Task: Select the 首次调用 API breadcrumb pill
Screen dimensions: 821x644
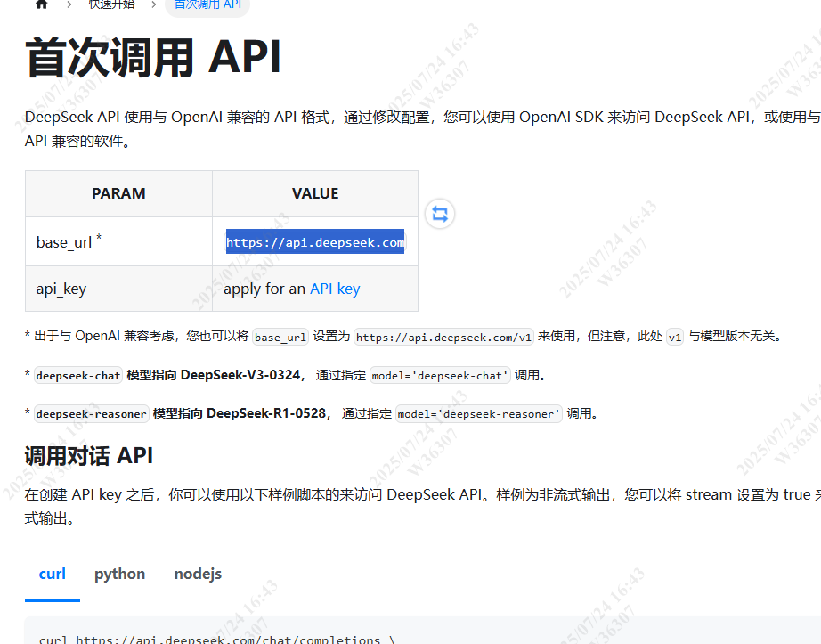Action: coord(207,4)
